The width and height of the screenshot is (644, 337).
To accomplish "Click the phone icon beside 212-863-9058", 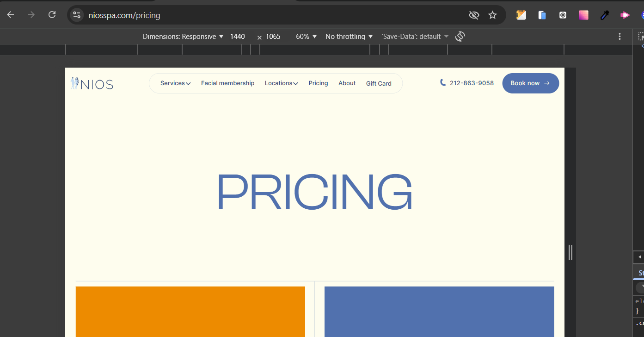I will coord(443,82).
